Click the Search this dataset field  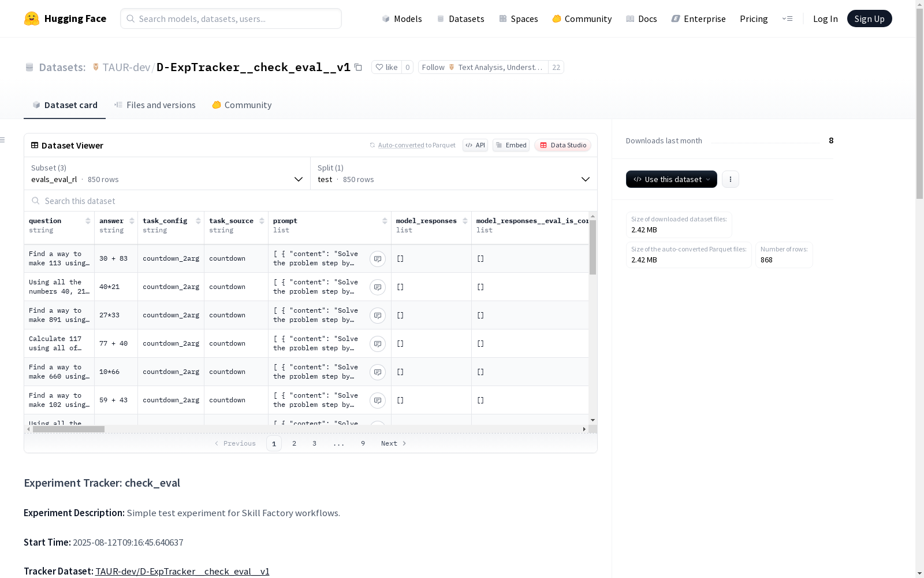pos(311,201)
